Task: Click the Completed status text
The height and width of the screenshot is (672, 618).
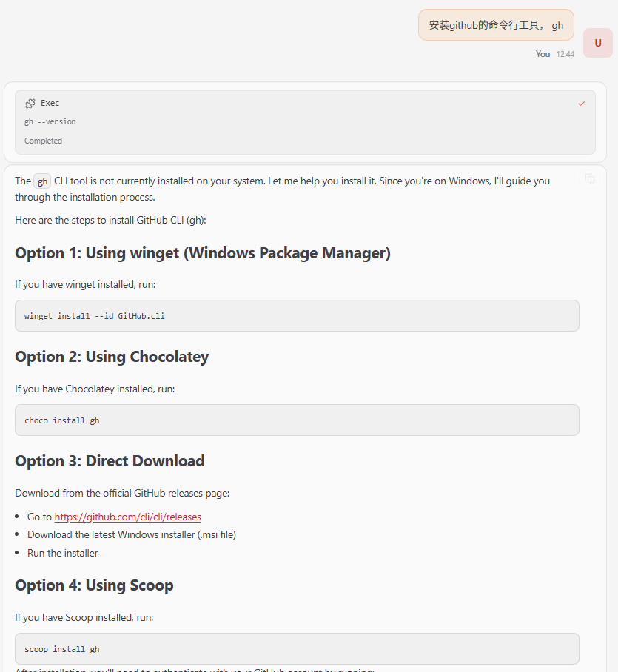Action: [x=43, y=141]
